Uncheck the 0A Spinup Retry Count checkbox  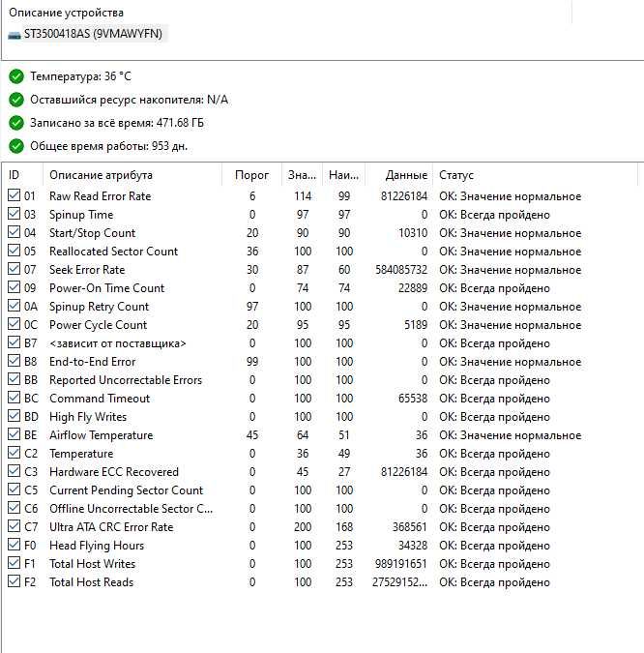click(x=14, y=306)
